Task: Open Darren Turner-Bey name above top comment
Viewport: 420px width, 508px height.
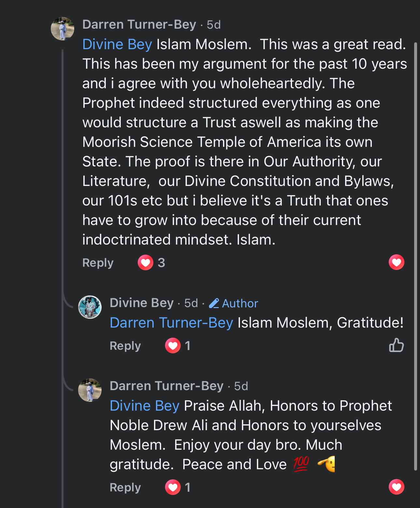Action: pos(139,24)
